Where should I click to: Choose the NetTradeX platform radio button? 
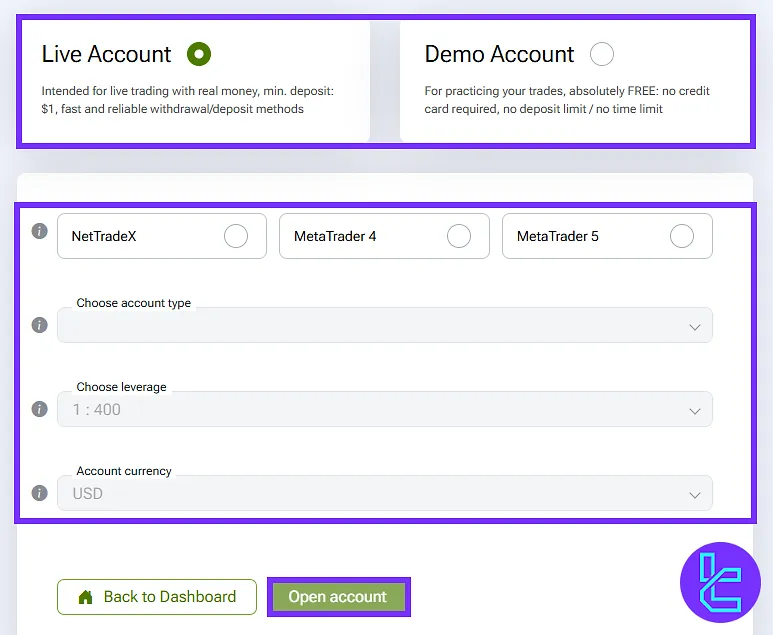point(236,236)
